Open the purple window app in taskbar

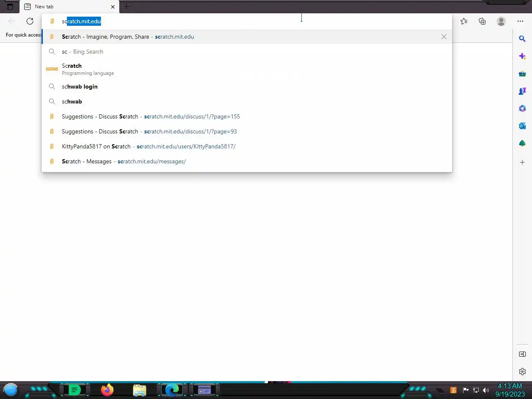[204, 390]
